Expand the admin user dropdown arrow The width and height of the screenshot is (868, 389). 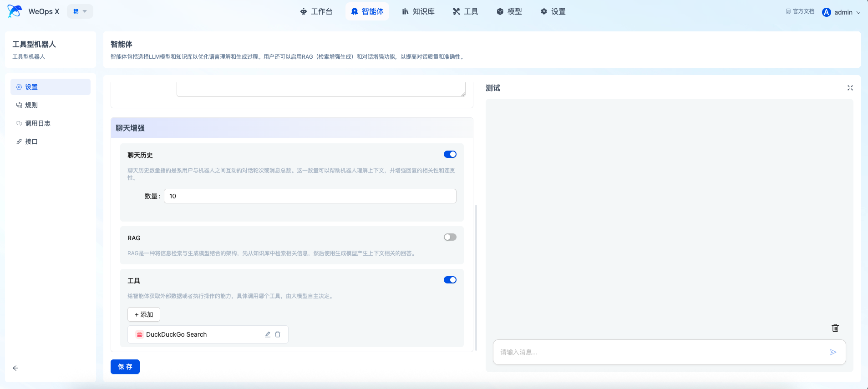858,13
